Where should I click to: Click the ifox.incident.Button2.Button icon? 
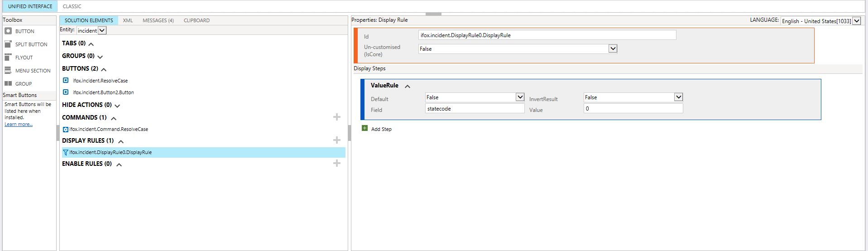tap(66, 92)
